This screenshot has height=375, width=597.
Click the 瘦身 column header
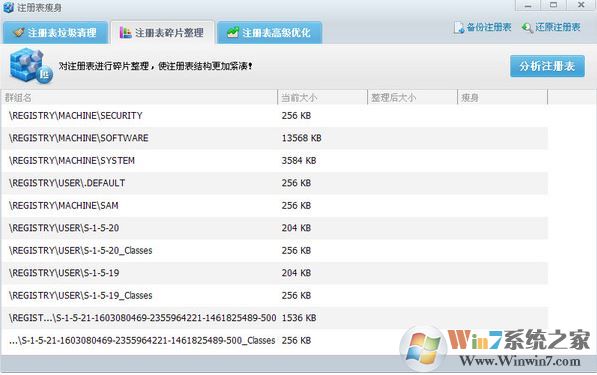click(502, 97)
